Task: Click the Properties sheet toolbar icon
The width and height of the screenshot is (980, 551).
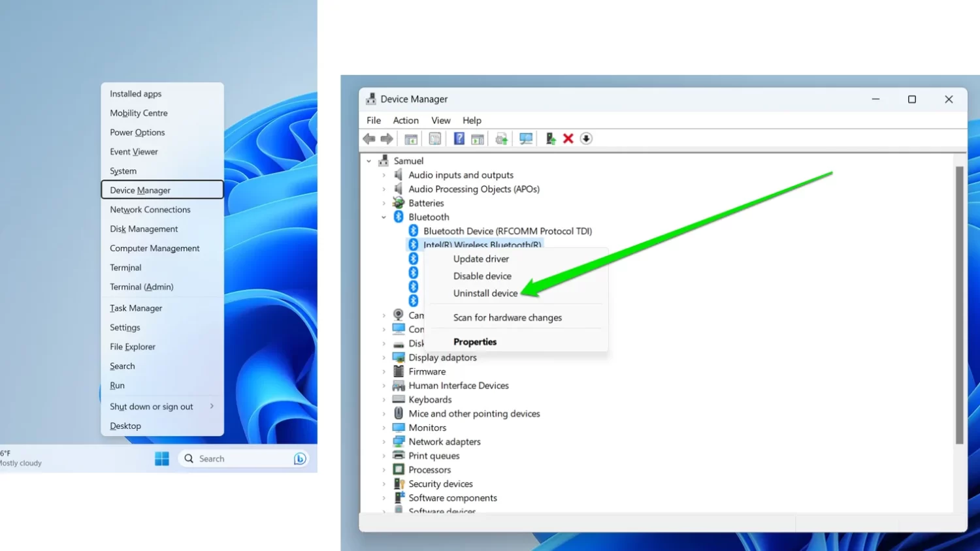Action: pyautogui.click(x=434, y=138)
